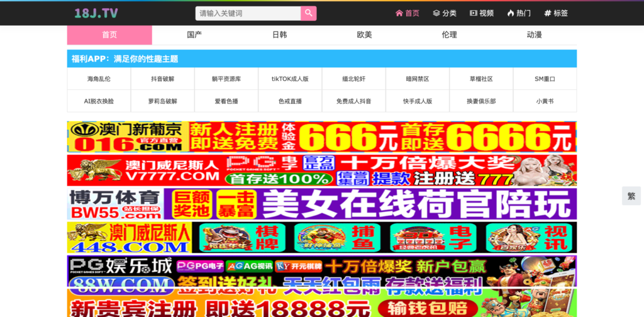Switch to the 动漫 tab
Screen dimensions: 644x317
pyautogui.click(x=535, y=35)
